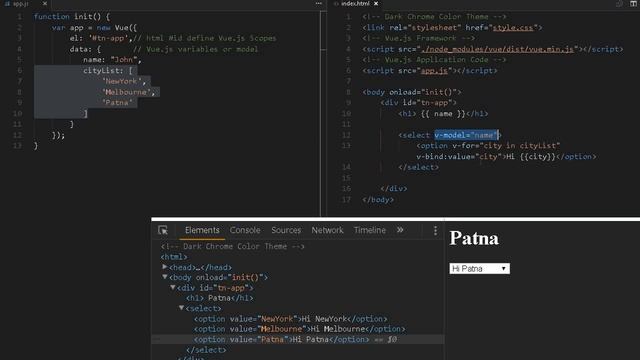Click the body onload="init()" line in index.html
Viewport: 640px width, 360px height.
412,92
